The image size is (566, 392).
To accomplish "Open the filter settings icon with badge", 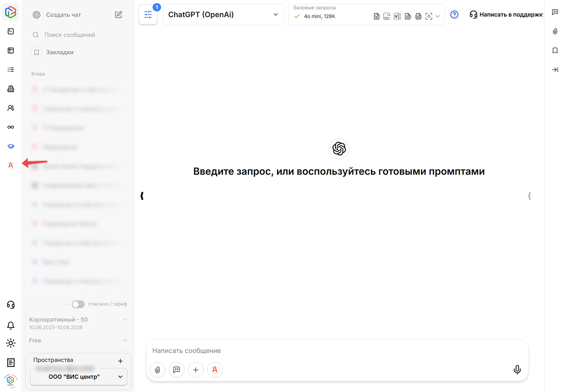I will coord(148,15).
